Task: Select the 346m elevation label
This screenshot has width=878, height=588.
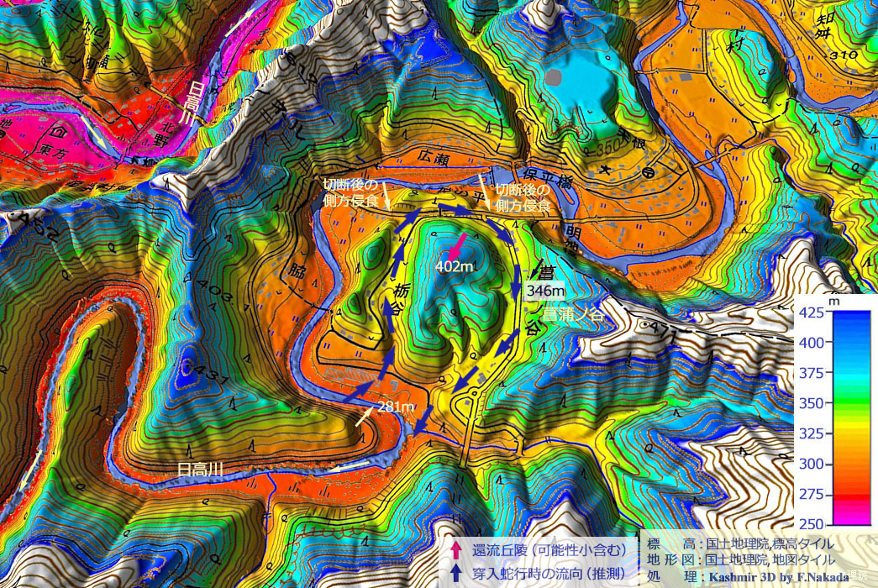Action: (543, 290)
